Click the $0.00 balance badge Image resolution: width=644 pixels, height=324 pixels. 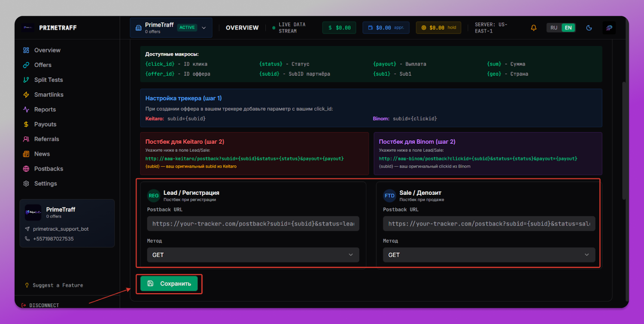340,28
